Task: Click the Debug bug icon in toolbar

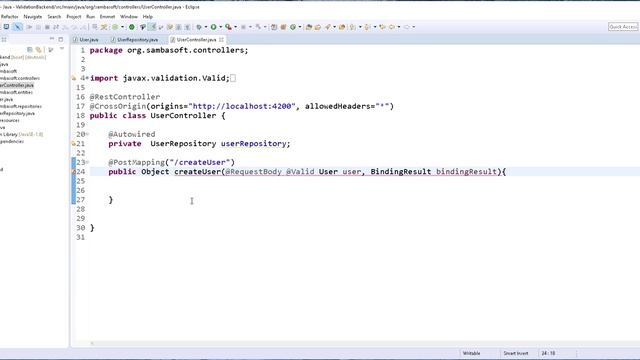Action: 199,27
